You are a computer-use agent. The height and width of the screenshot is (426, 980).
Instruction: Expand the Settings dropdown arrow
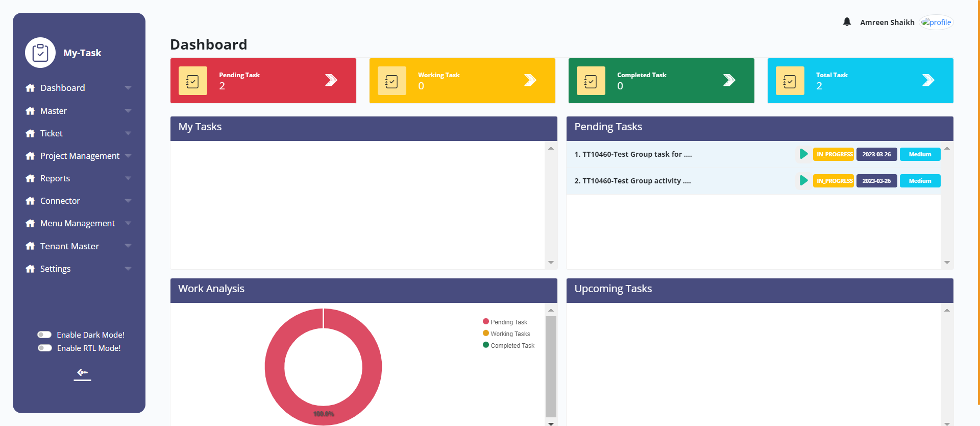coord(128,269)
